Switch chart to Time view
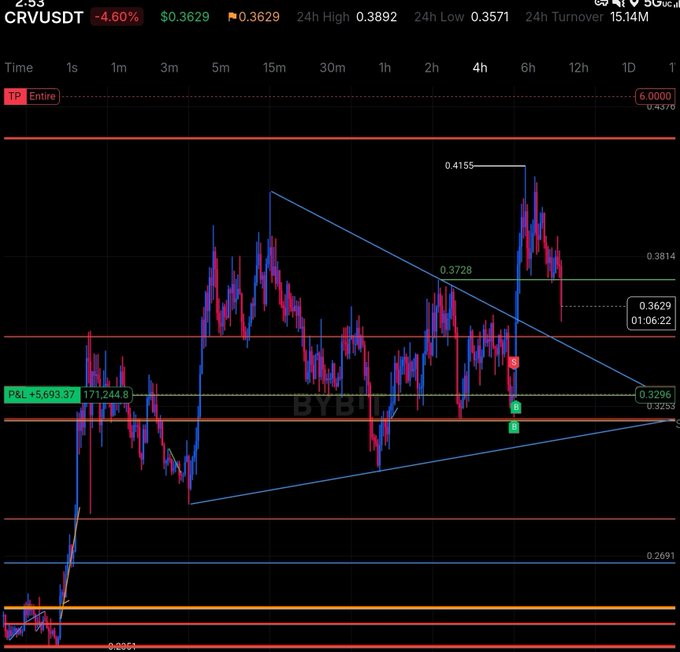This screenshot has width=680, height=652. click(x=19, y=68)
